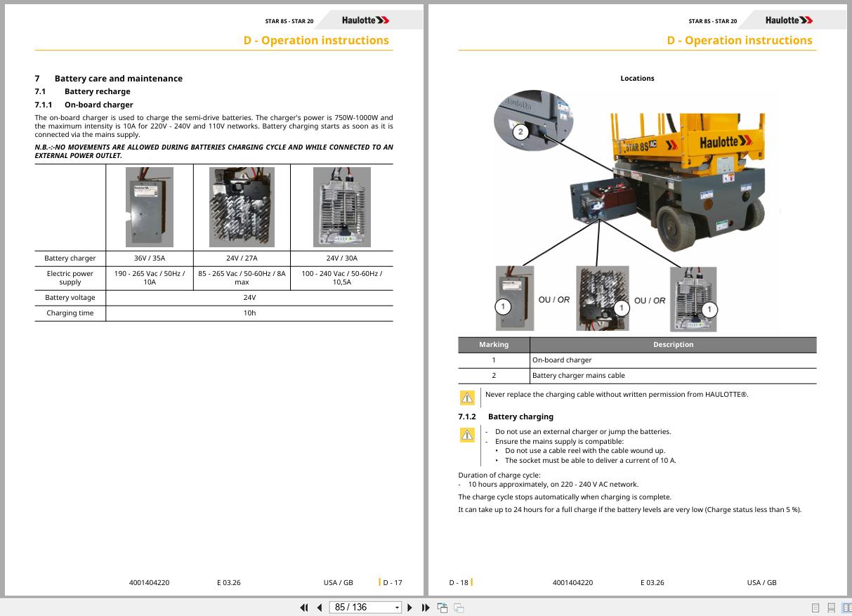Go to the first page

[x=304, y=608]
